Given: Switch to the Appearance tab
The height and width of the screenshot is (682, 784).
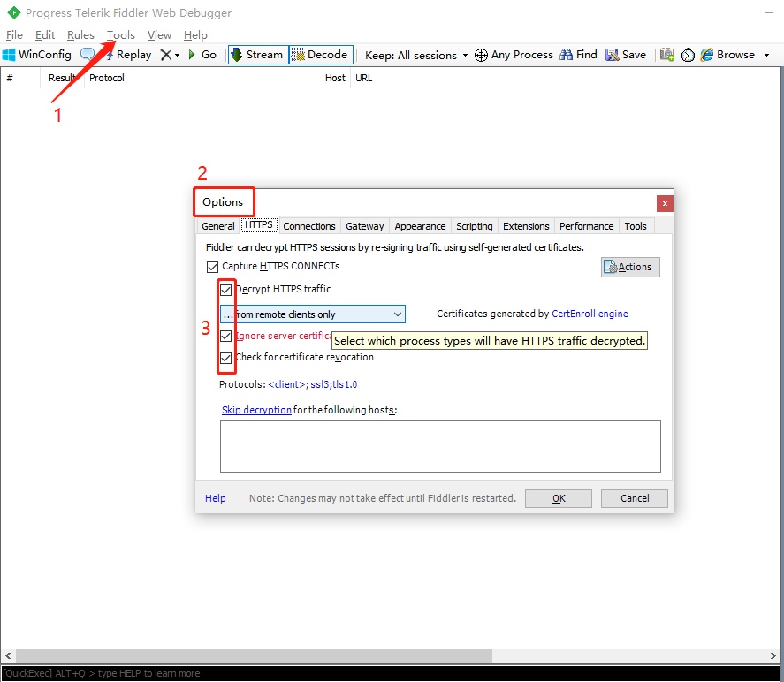Looking at the screenshot, I should 420,226.
